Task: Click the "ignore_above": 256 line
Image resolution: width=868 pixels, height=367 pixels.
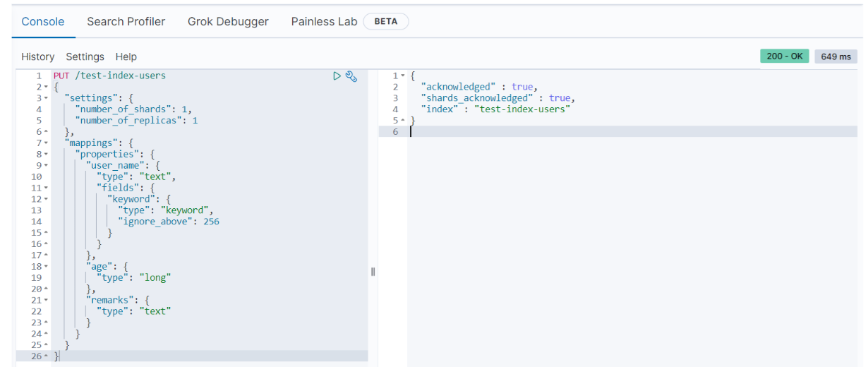Action: [169, 222]
